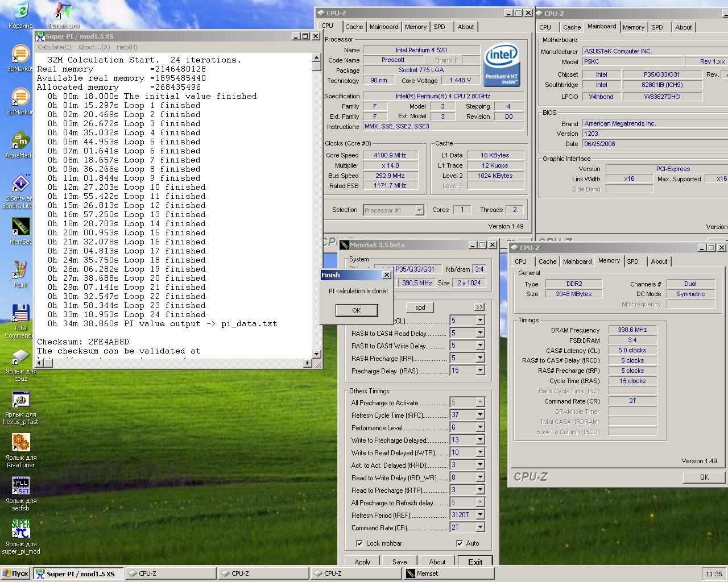
Task: Open the shortcut icon next to Recycle Bin
Action: (64, 11)
